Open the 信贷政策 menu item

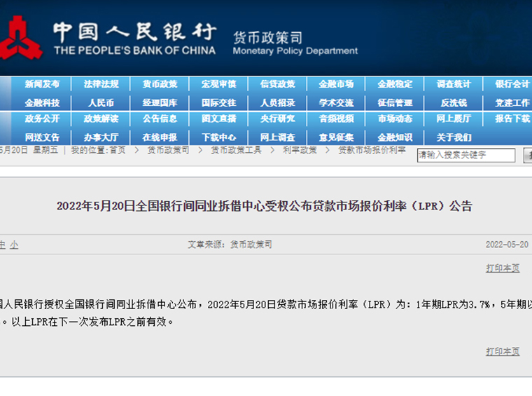pos(277,84)
